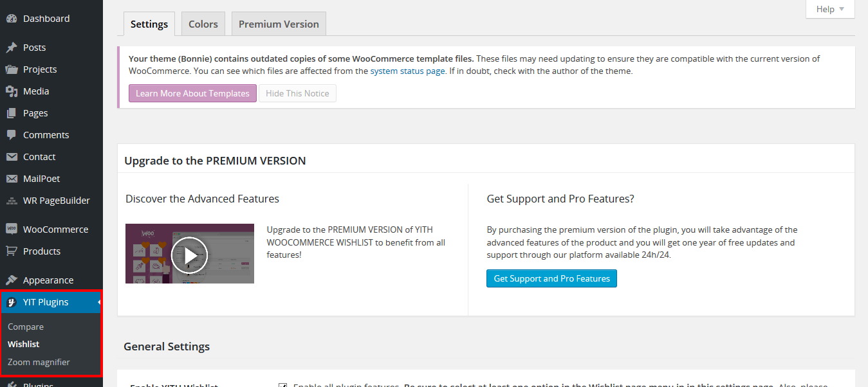The width and height of the screenshot is (868, 387).
Task: Click the Comments speech bubble icon
Action: pyautogui.click(x=12, y=135)
